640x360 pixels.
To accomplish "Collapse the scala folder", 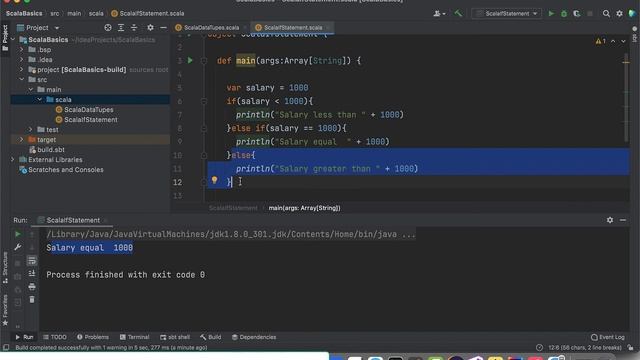I will (x=40, y=99).
